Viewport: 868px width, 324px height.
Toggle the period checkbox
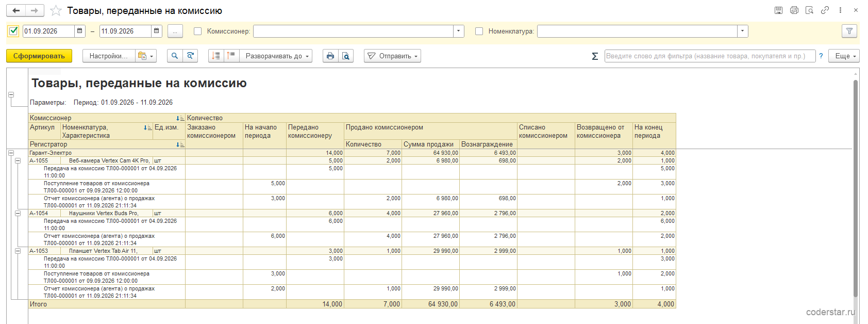13,31
